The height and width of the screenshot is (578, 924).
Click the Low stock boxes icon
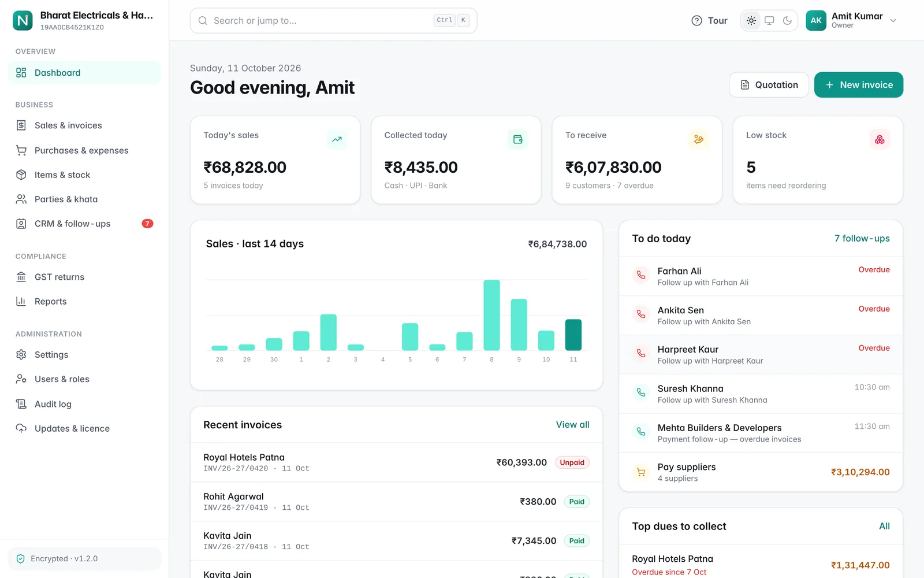click(880, 139)
